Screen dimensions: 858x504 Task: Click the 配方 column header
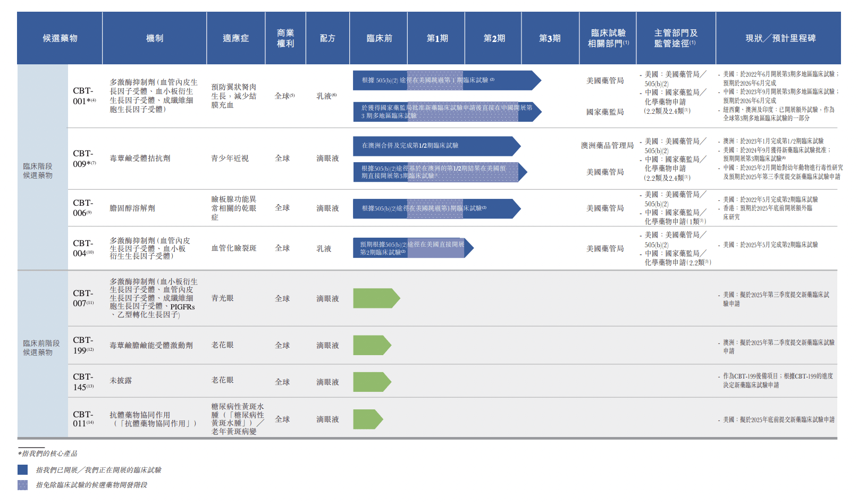tap(328, 38)
